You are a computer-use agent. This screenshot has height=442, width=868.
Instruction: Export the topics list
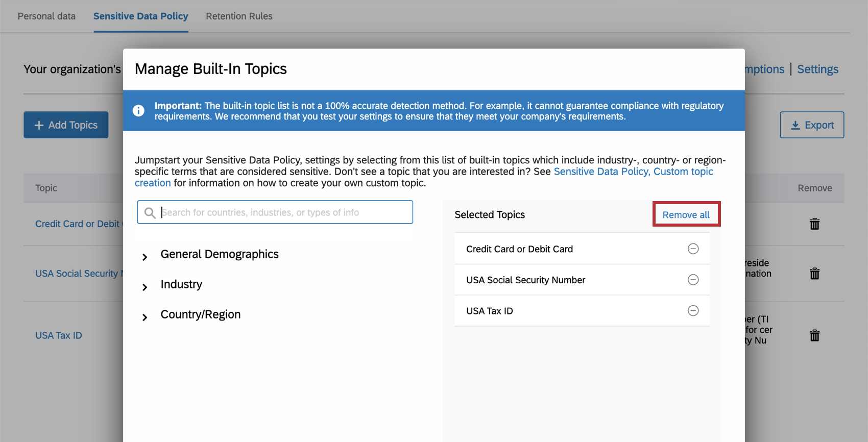812,125
